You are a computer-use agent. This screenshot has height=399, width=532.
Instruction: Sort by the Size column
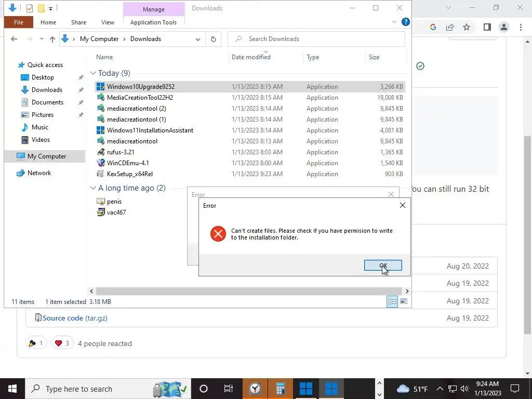[x=374, y=57]
